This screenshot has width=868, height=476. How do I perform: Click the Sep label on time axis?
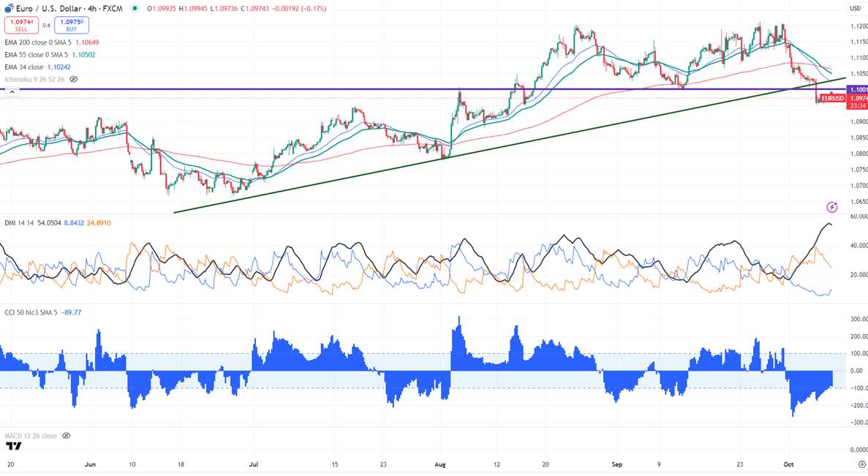pyautogui.click(x=616, y=464)
